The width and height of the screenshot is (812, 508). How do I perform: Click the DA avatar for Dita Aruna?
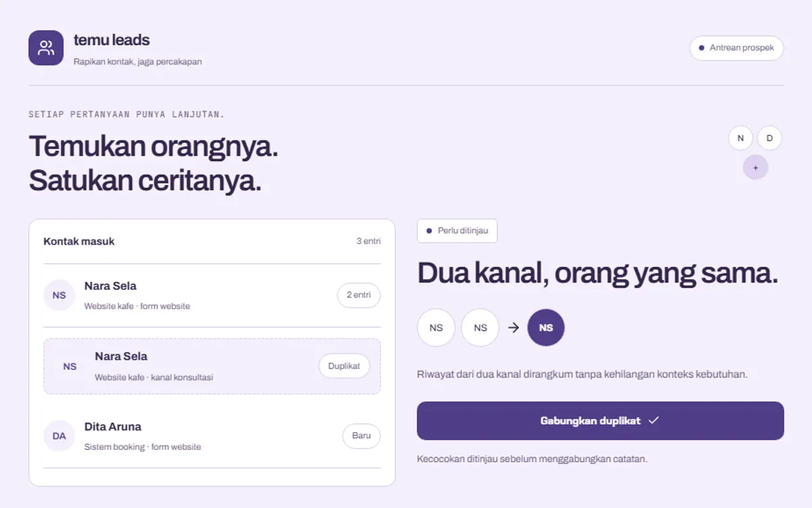[60, 436]
